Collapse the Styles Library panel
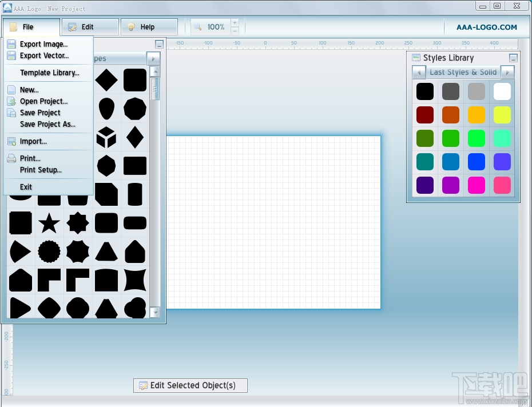The image size is (532, 407). [x=513, y=58]
